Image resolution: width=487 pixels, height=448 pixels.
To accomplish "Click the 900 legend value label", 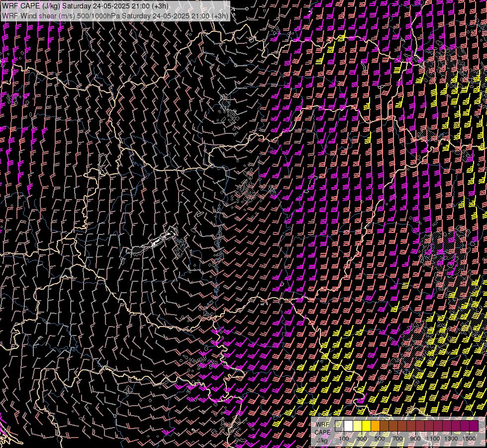I will (x=415, y=439).
